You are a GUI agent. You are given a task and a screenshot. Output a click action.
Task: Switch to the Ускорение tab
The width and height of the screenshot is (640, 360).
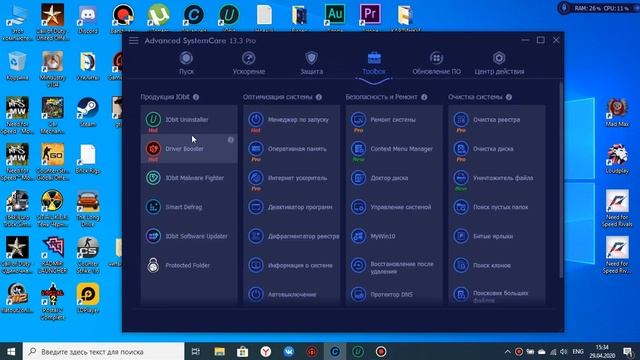(249, 63)
